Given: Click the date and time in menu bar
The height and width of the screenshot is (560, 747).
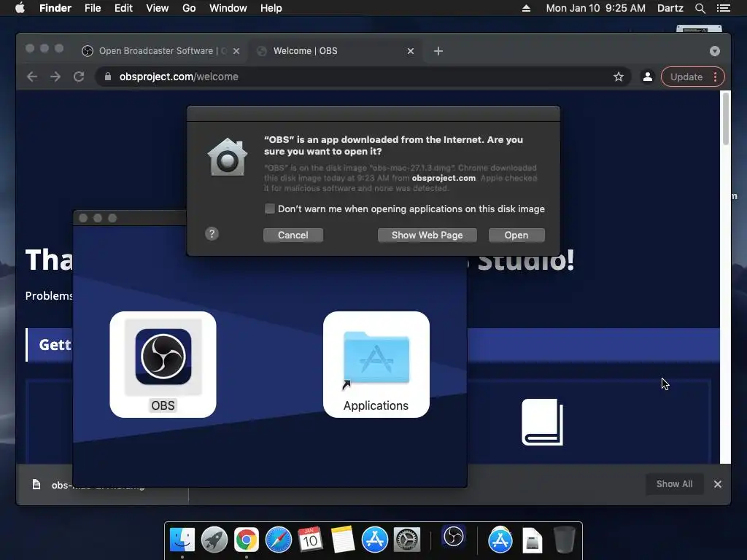Looking at the screenshot, I should [x=595, y=8].
